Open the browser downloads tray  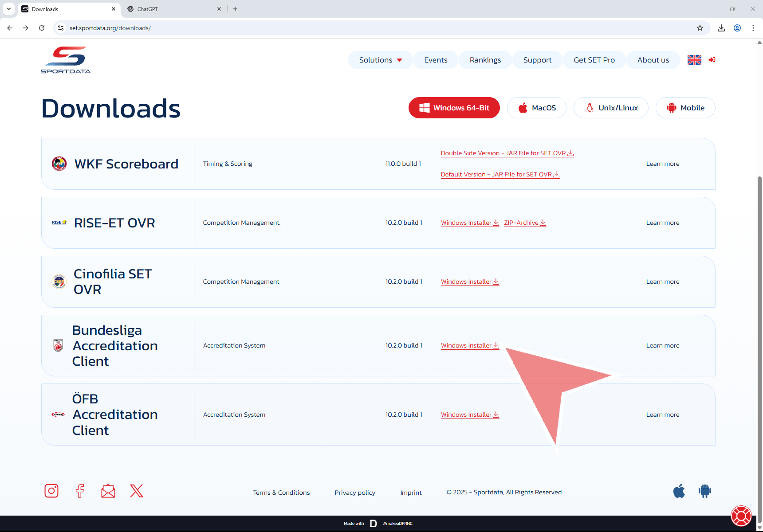[721, 28]
